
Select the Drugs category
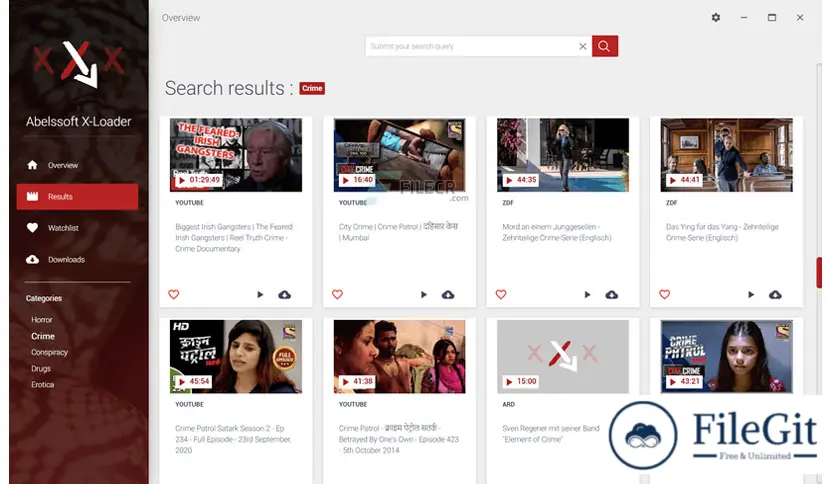click(x=41, y=368)
